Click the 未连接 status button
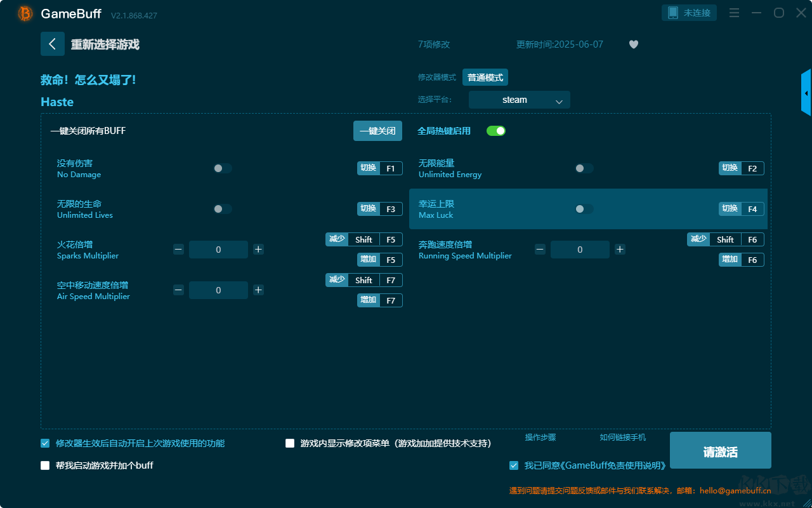The width and height of the screenshot is (812, 508). (x=689, y=13)
